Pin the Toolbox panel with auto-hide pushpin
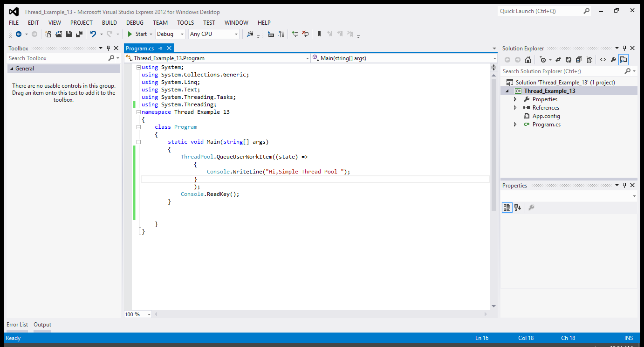Screen dimensions: 644x347 pos(108,48)
